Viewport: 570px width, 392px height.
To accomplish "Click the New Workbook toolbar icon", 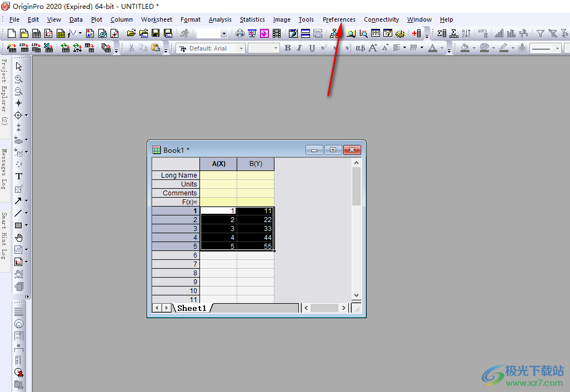I will (36, 33).
